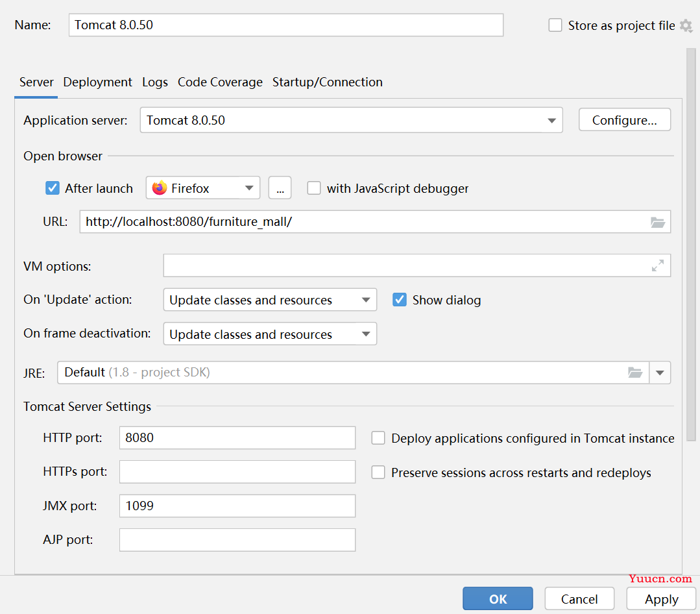
Task: Click the ellipsis browser button
Action: pos(280,188)
